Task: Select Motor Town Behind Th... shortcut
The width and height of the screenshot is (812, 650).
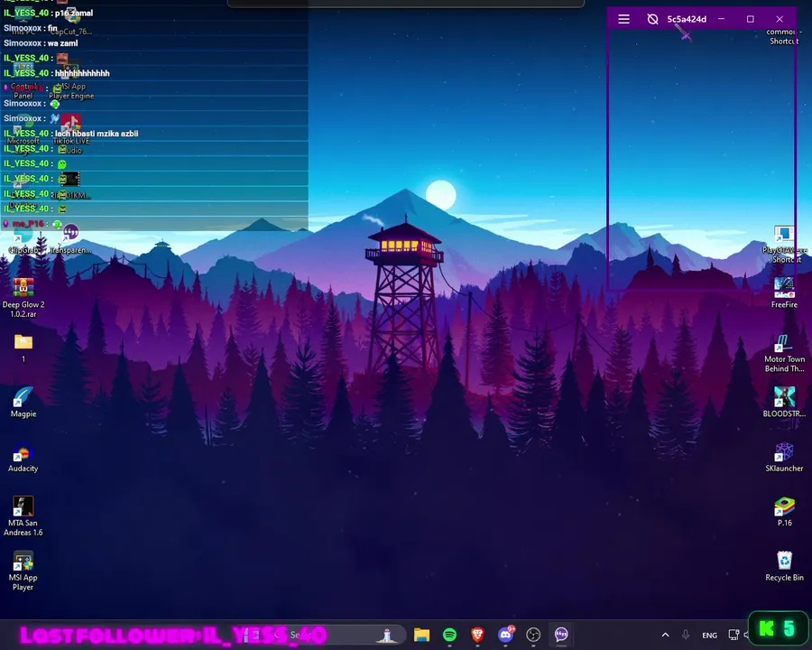Action: tap(784, 354)
